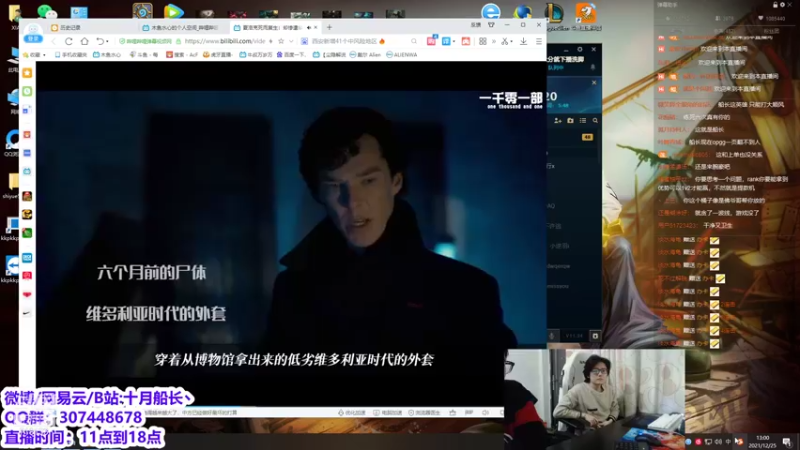Image resolution: width=800 pixels, height=450 pixels.
Task: Open the skin shirt icon in title bar
Action: [491, 24]
